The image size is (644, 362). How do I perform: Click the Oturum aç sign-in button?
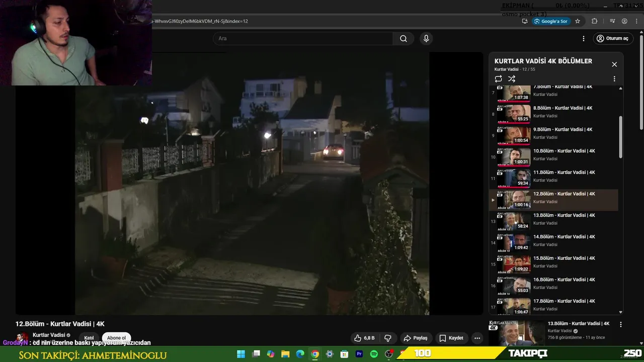(612, 39)
